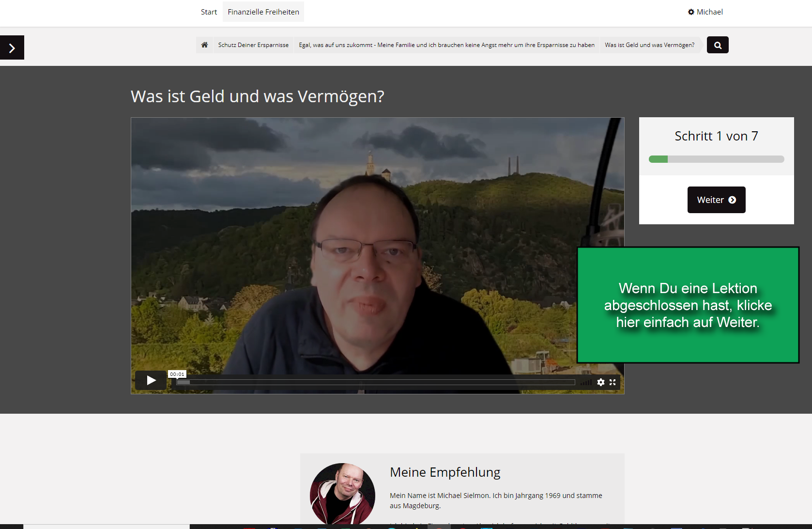Click Michael Sielmon's round profile photo
Viewport: 812px width, 529px height.
(x=342, y=494)
